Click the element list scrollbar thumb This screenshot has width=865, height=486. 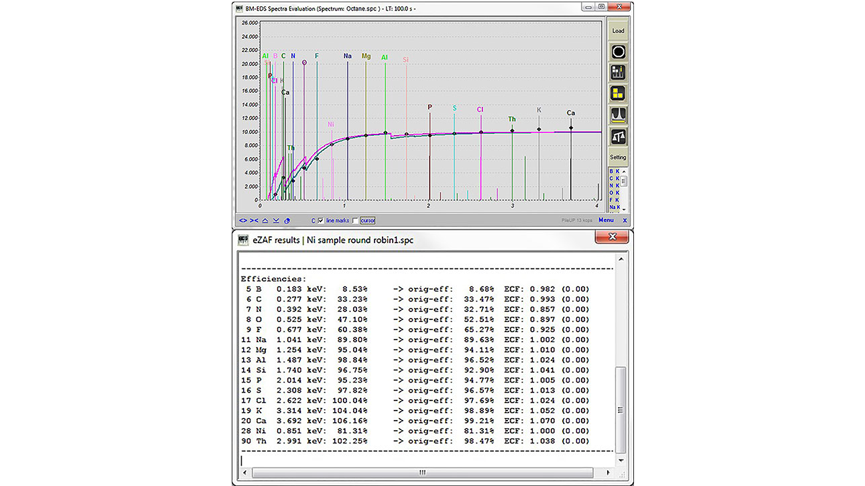(624, 181)
